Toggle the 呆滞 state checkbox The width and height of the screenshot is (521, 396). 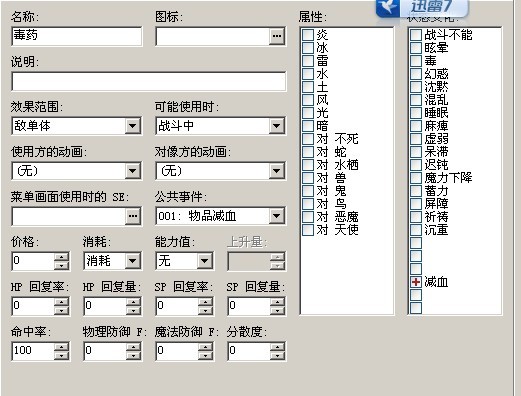tap(416, 152)
